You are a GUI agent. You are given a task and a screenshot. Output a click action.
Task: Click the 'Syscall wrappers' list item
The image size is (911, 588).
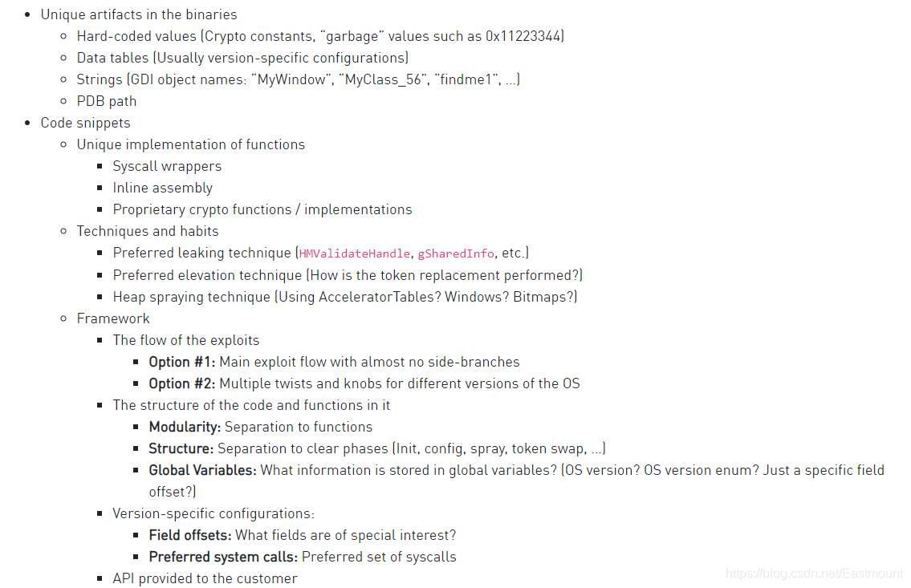coord(167,167)
